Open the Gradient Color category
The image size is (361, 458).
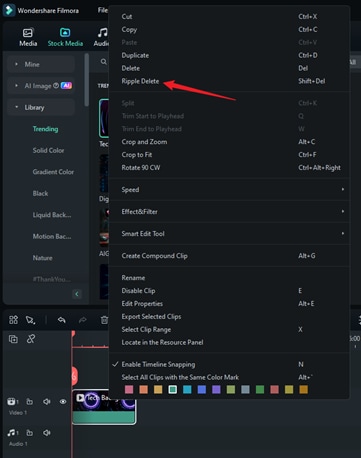(53, 172)
